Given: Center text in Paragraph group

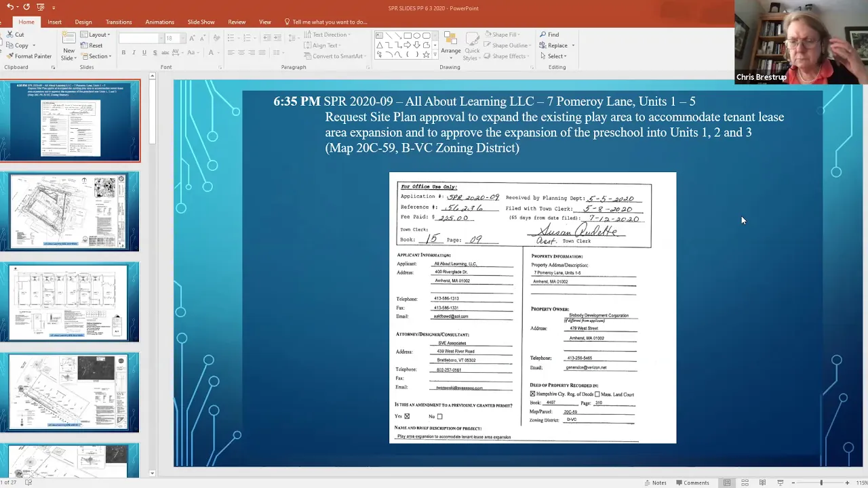Looking at the screenshot, I should click(241, 53).
